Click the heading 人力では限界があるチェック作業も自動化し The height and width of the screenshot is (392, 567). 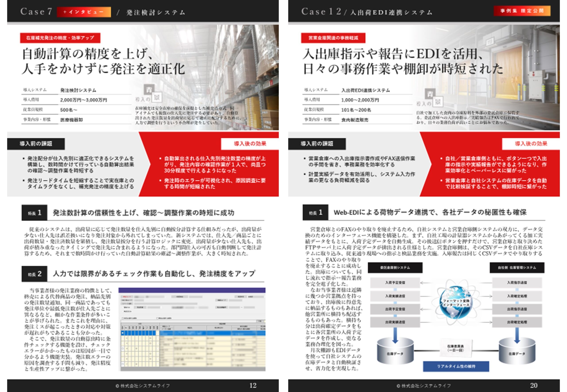[x=154, y=274]
